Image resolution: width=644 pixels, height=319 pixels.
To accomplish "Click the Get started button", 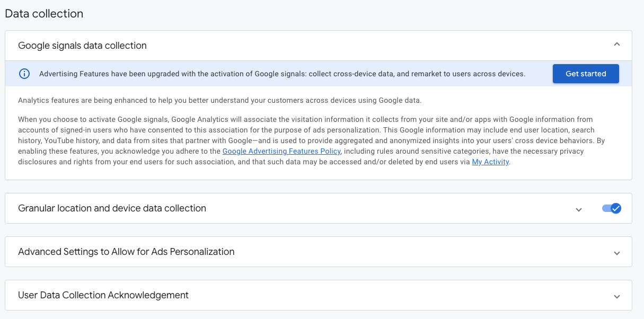I will [586, 74].
